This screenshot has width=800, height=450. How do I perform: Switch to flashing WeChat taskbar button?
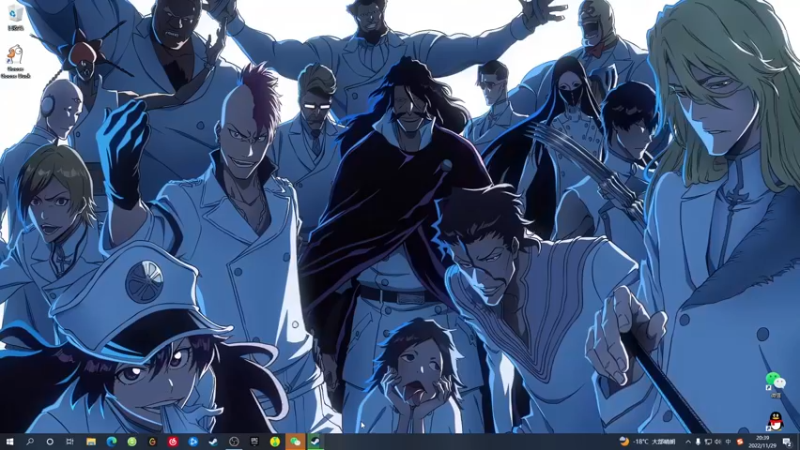pyautogui.click(x=295, y=441)
